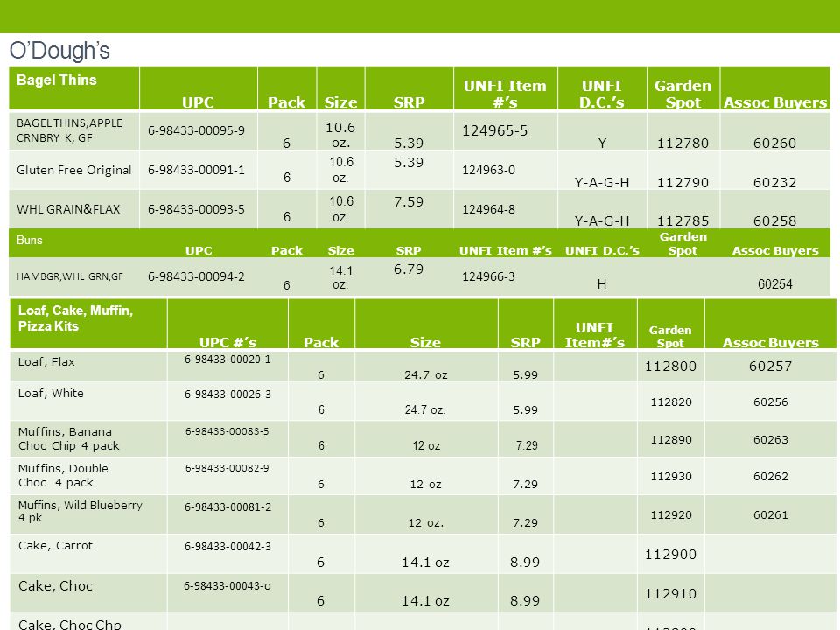Click UPC 6-98433-00094-2
Screen dimensions: 840x630
(x=196, y=276)
